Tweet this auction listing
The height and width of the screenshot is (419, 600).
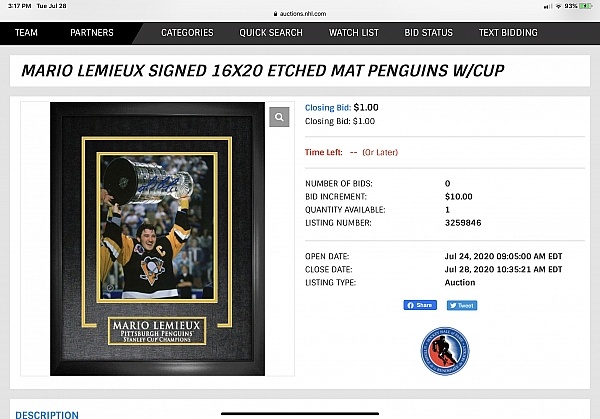tap(462, 305)
